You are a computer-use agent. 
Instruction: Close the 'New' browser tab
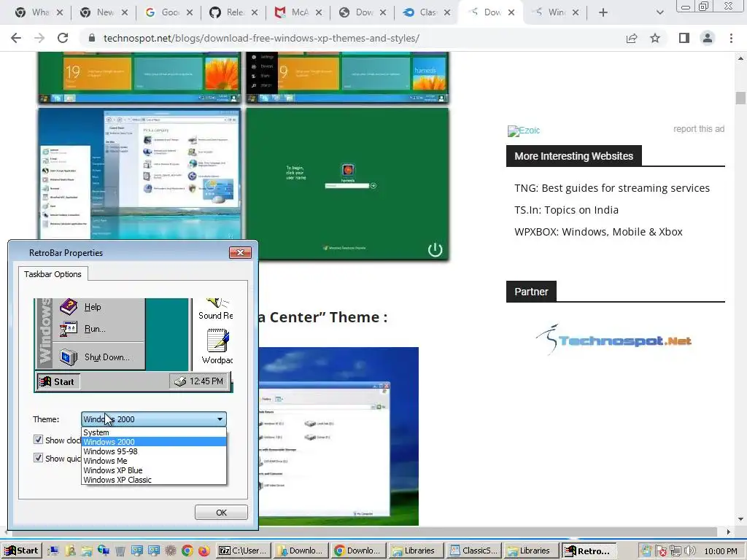[124, 12]
